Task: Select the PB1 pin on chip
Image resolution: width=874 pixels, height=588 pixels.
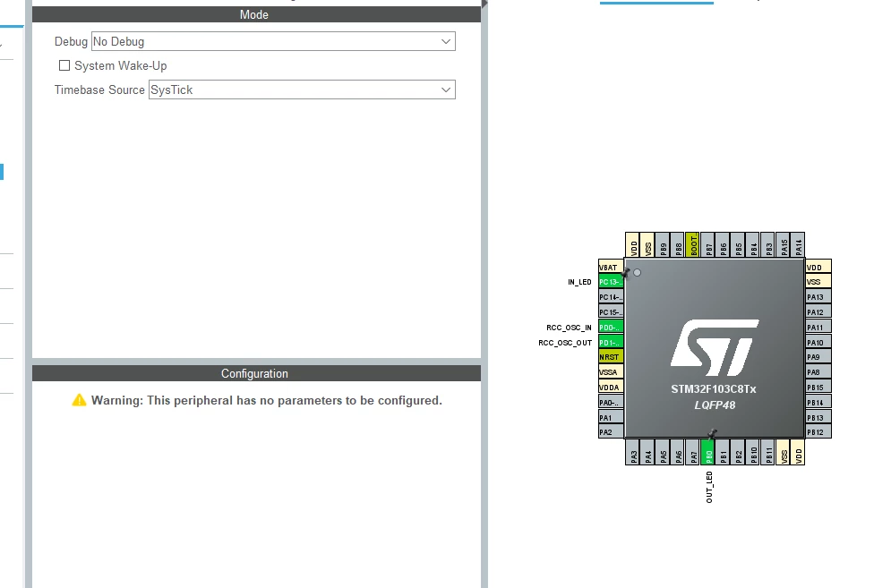Action: point(723,452)
